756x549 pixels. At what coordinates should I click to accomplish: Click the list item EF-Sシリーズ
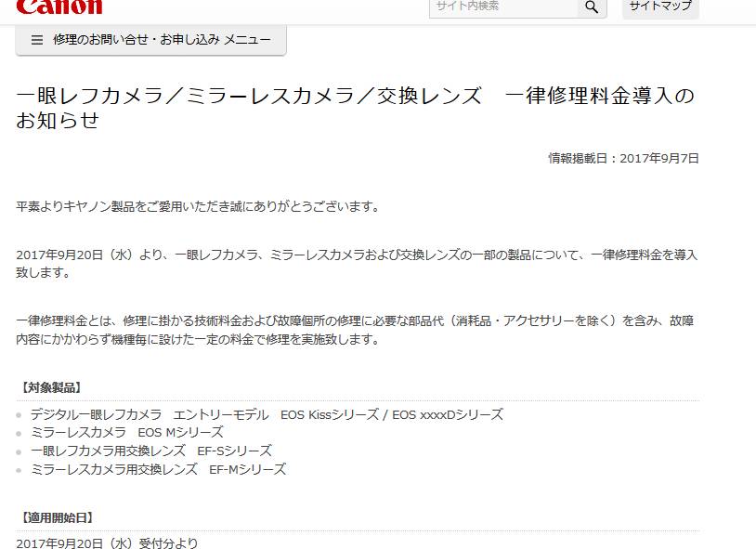(x=150, y=451)
